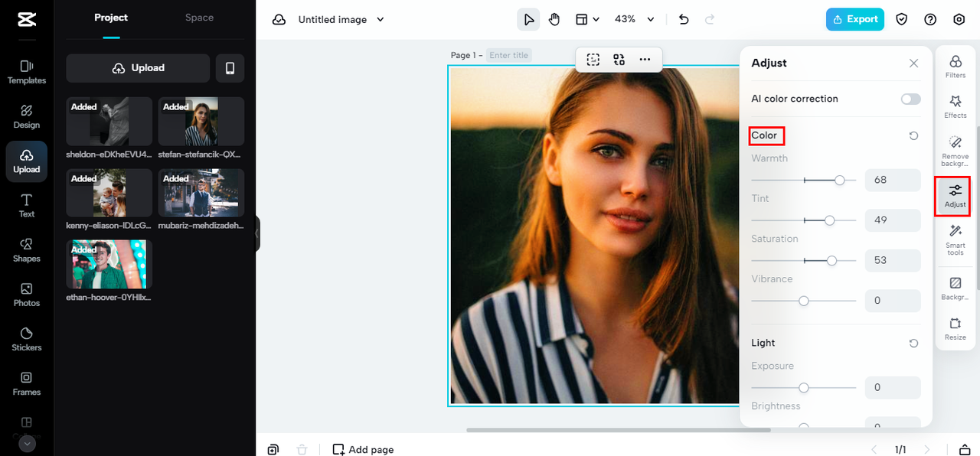Open the help question mark icon
This screenshot has height=456, width=980.
click(x=930, y=19)
